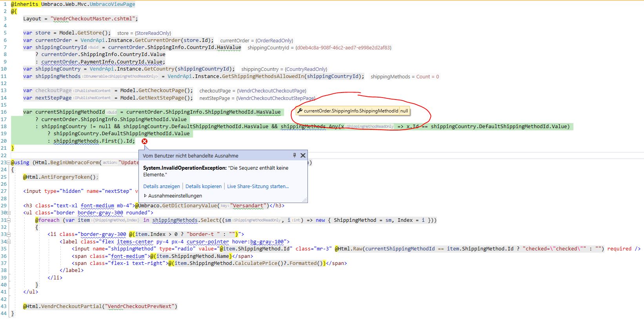Click line number 16 in the gutter
The width and height of the screenshot is (644, 319).
tap(4, 112)
